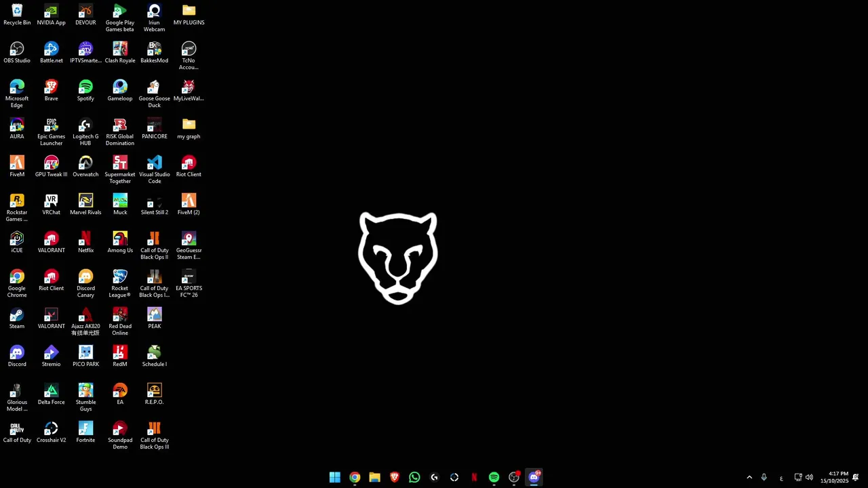The width and height of the screenshot is (868, 488).
Task: Select the Rockstar Games launcher icon
Action: click(x=17, y=208)
